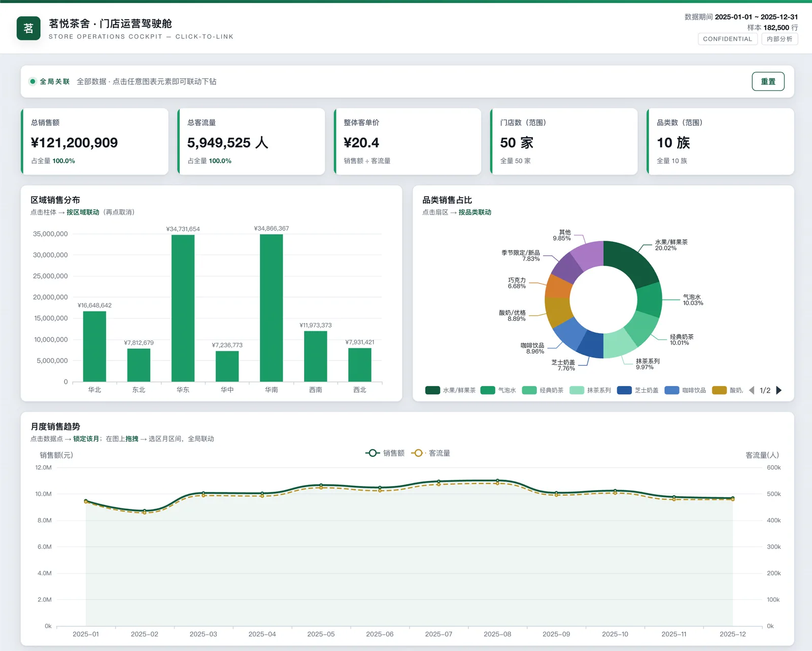
Task: Click the 月度销售趋势 chart title
Action: [55, 427]
